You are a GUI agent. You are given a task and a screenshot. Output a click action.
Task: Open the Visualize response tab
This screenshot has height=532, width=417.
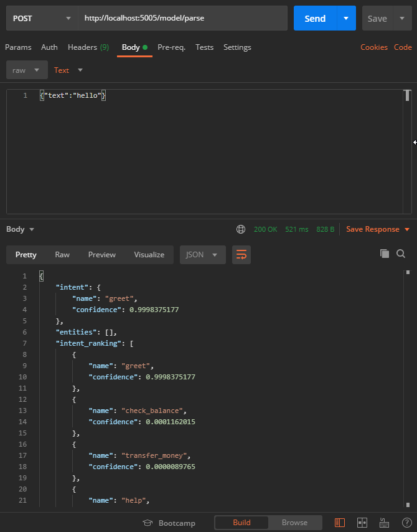[149, 254]
